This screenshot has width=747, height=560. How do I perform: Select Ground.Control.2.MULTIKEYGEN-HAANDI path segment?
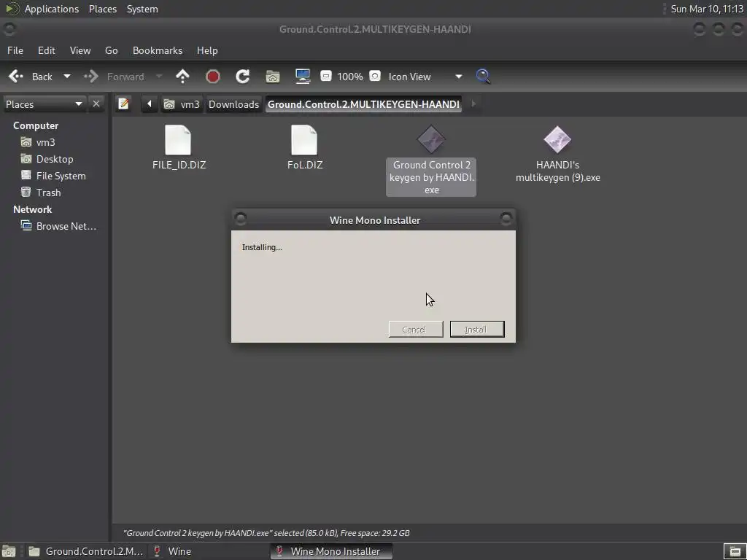pyautogui.click(x=363, y=104)
